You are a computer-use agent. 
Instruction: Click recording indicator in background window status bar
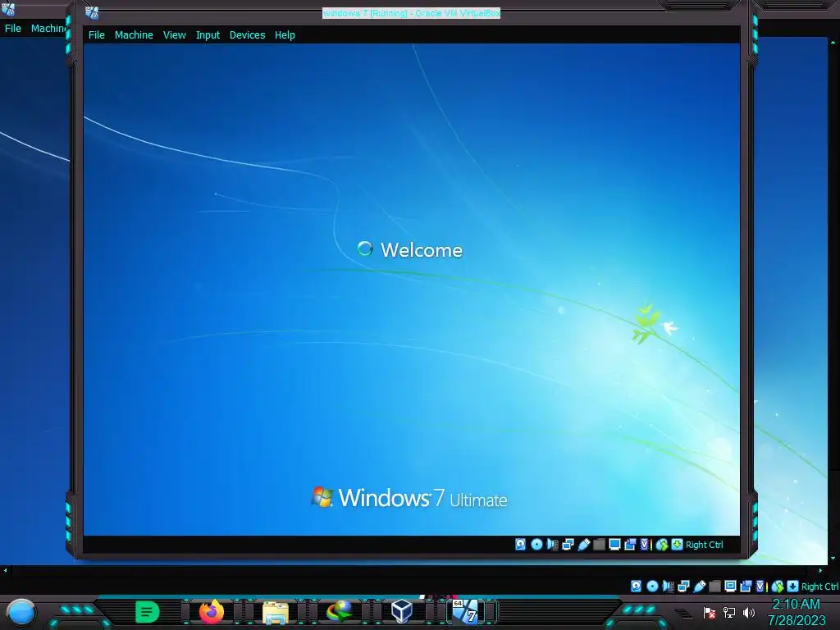pyautogui.click(x=746, y=586)
